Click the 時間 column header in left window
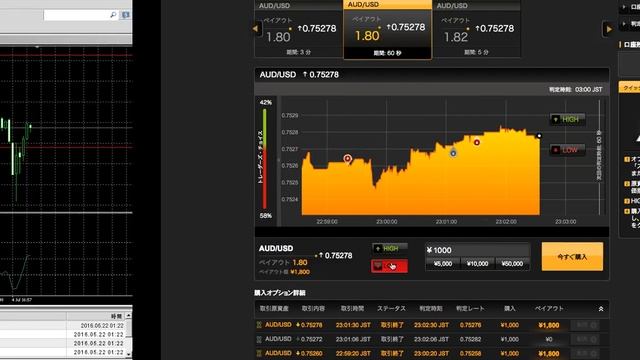Image resolution: width=640 pixels, height=360 pixels. (116, 316)
